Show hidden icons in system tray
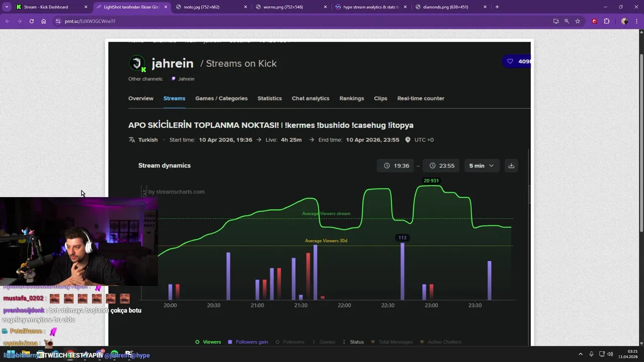Image resolution: width=644 pixels, height=362 pixels. (x=581, y=354)
